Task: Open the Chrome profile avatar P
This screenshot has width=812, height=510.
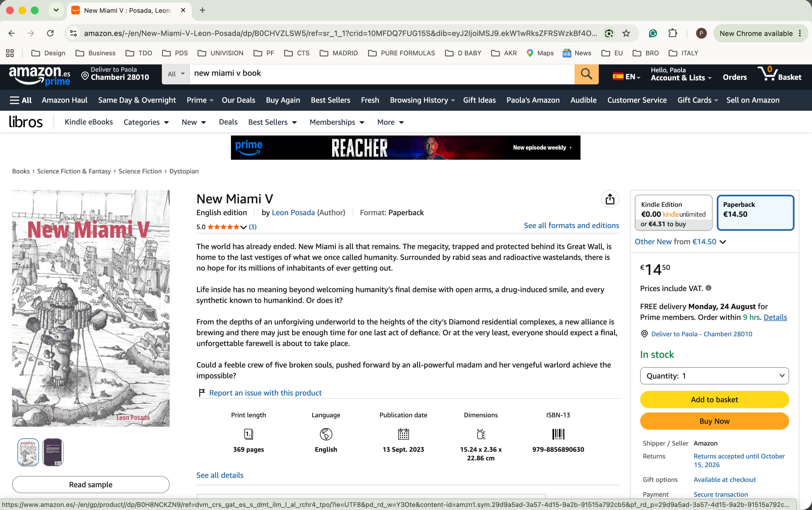Action: [701, 33]
